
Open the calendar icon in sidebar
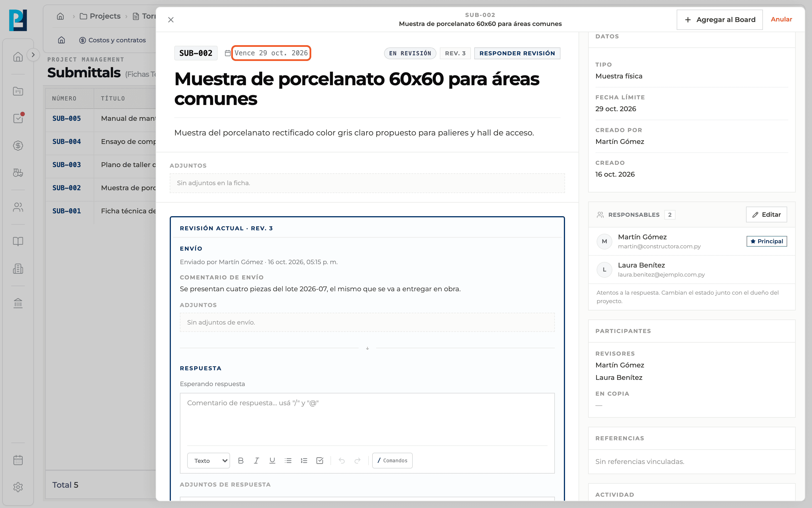pyautogui.click(x=18, y=460)
